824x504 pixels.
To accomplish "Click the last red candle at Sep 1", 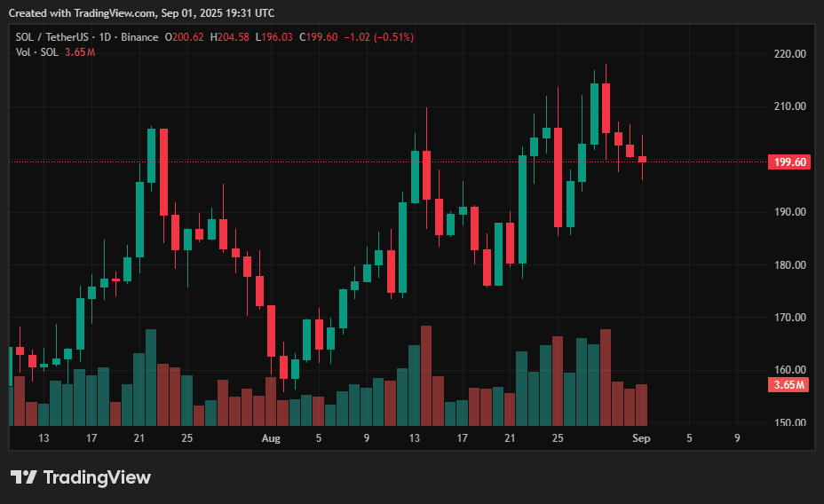I will (642, 159).
